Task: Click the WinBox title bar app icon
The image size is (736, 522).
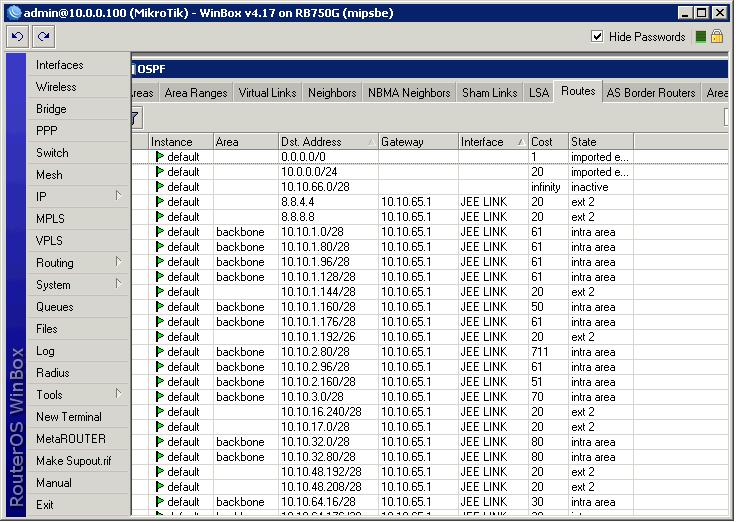Action: tap(15, 13)
